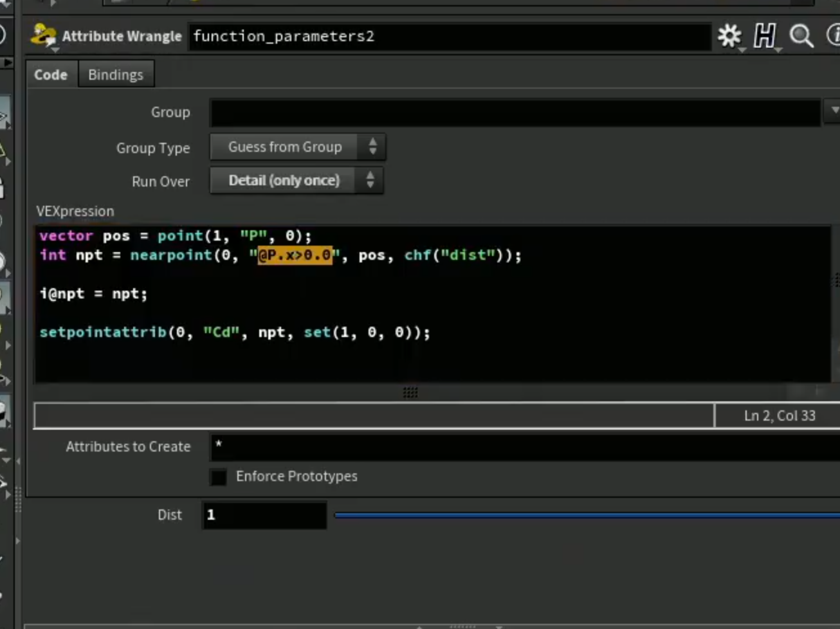Click into the Dist value field

point(264,515)
